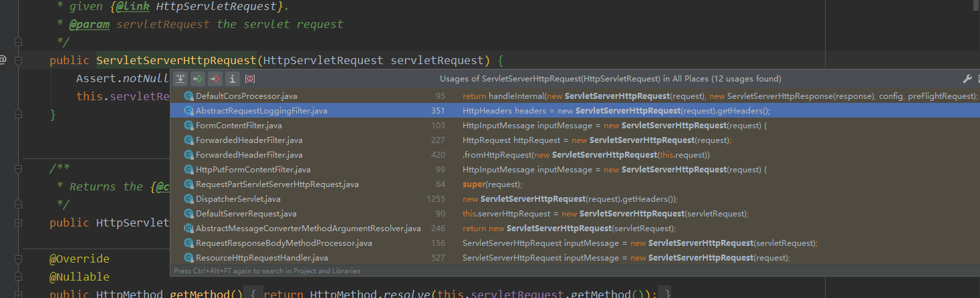Click the ServletServerHttpRequest constructor name
980x298 pixels.
coord(176,60)
